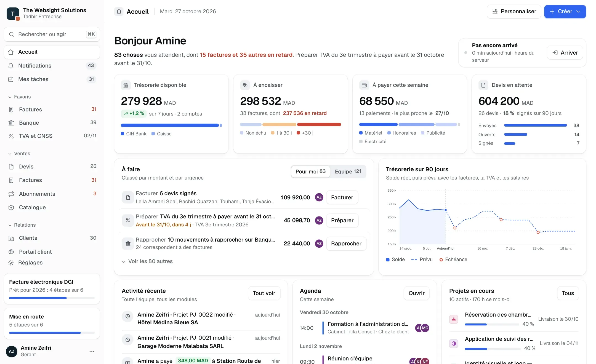Screen dimensions: 596x364
Task: Click Rapprocher button for bank movements
Action: coord(346,243)
